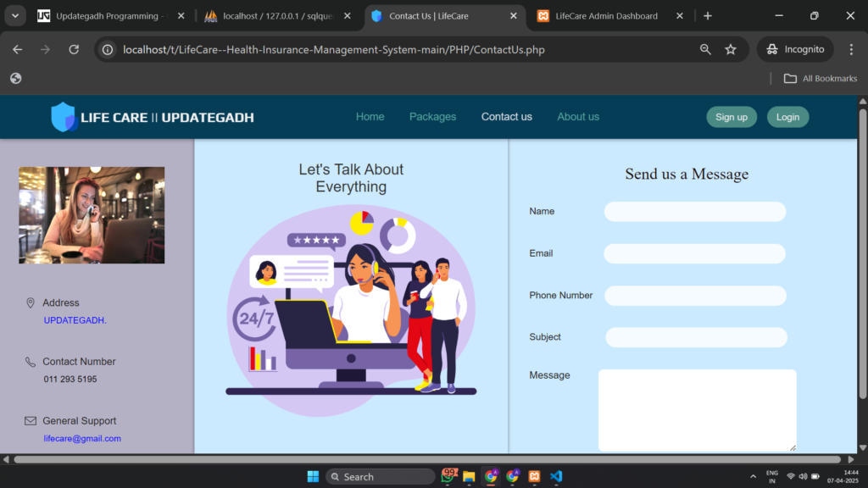This screenshot has height=488, width=868.
Task: Select the Contact us nav link
Action: [x=507, y=117]
